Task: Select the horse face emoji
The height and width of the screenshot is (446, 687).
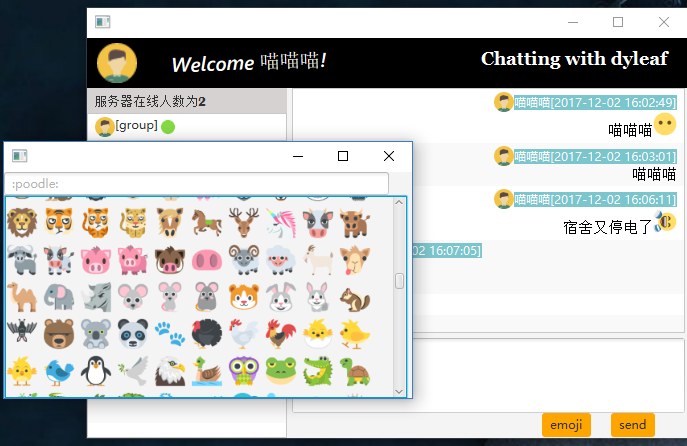Action: pos(170,223)
